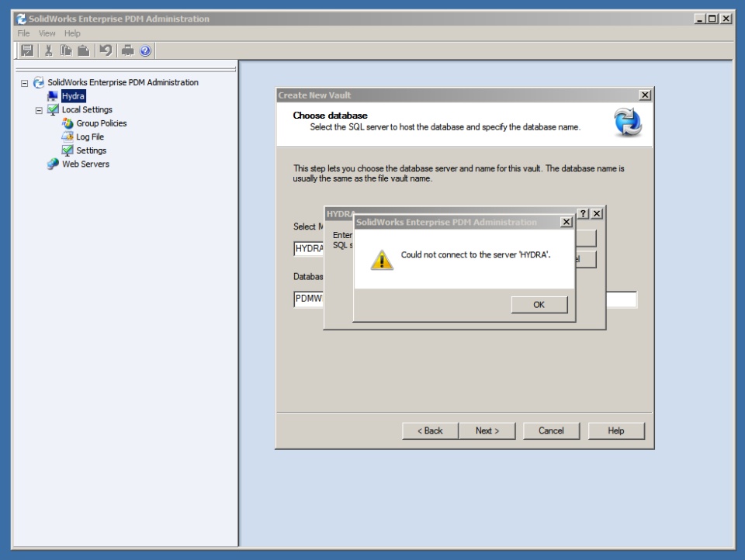Image resolution: width=745 pixels, height=560 pixels.
Task: Click Cancel in Create New Vault
Action: (x=551, y=430)
